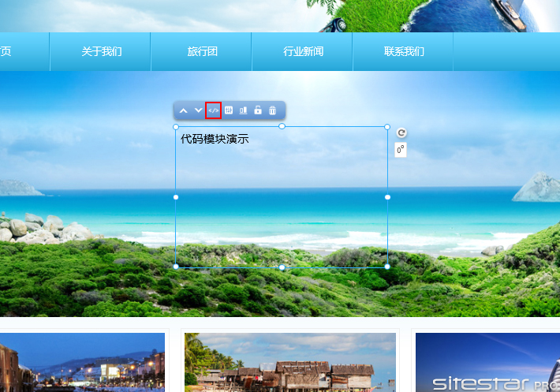Select the rotation angle 0° field
Viewport: 560px width, 392px height.
click(x=401, y=150)
